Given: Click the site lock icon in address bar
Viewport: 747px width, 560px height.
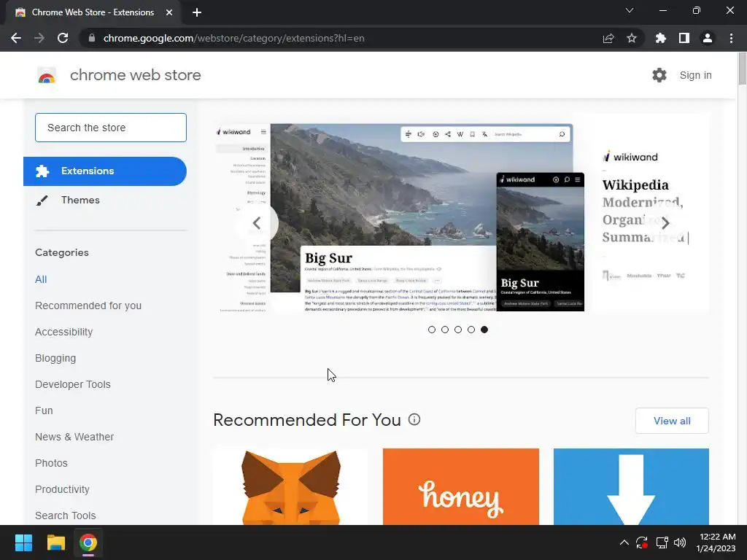Looking at the screenshot, I should (x=92, y=38).
